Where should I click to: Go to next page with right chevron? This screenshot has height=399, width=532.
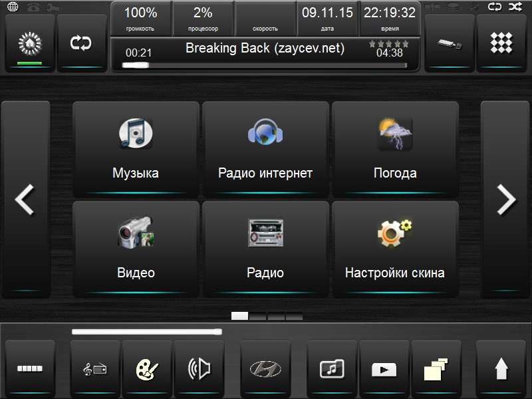tap(505, 199)
